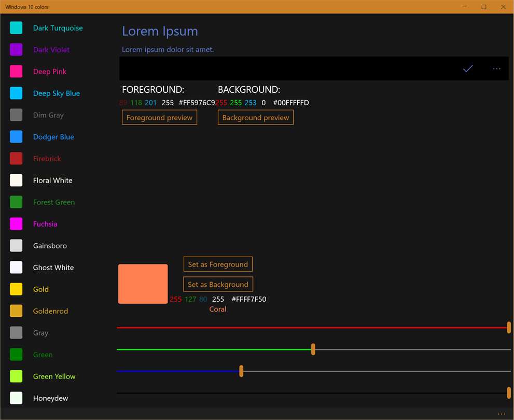Maximize the Windows 10 colors window
Image resolution: width=514 pixels, height=420 pixels.
[484, 7]
